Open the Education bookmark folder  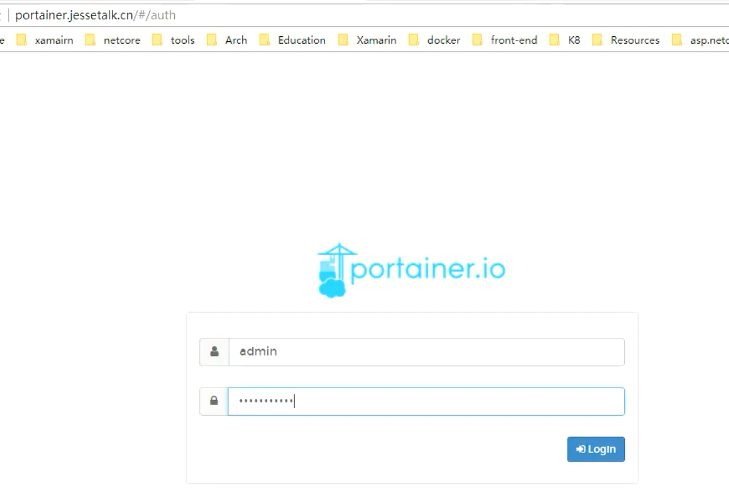[293, 40]
